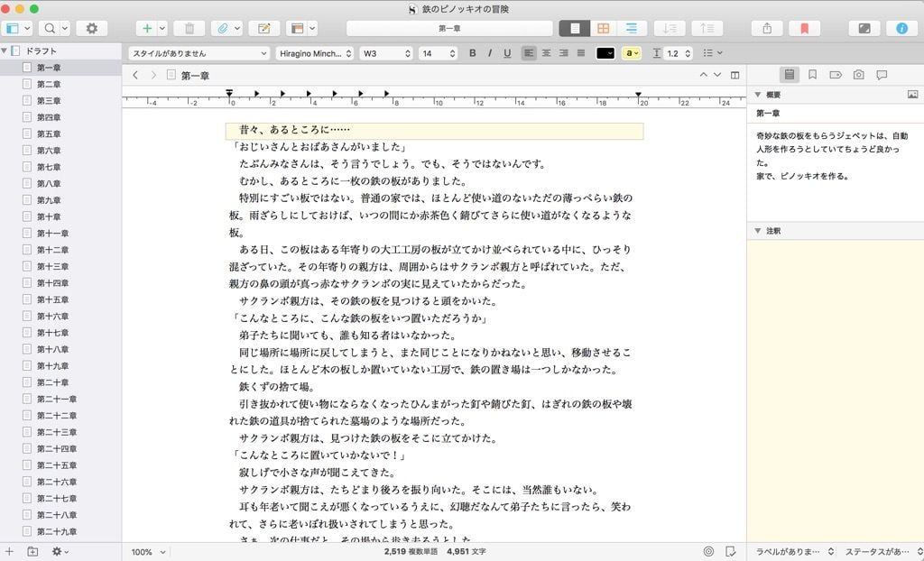Click the search magnifier toolbar icon
Screen dimensions: 924x561
tap(50, 28)
